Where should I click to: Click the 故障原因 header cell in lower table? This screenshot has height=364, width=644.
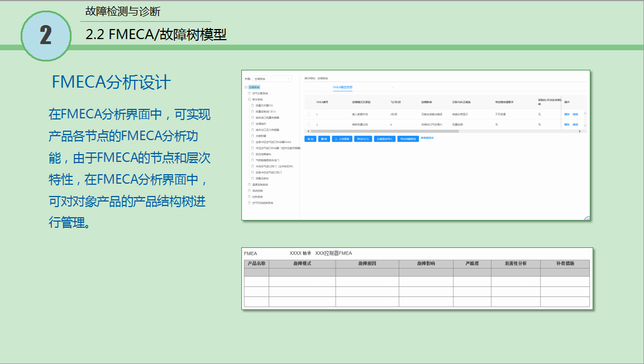point(367,264)
